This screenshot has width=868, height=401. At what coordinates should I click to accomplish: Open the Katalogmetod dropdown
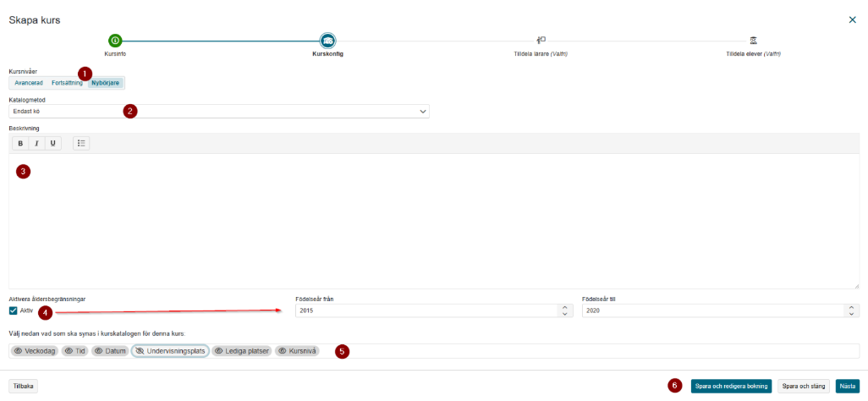pos(219,112)
